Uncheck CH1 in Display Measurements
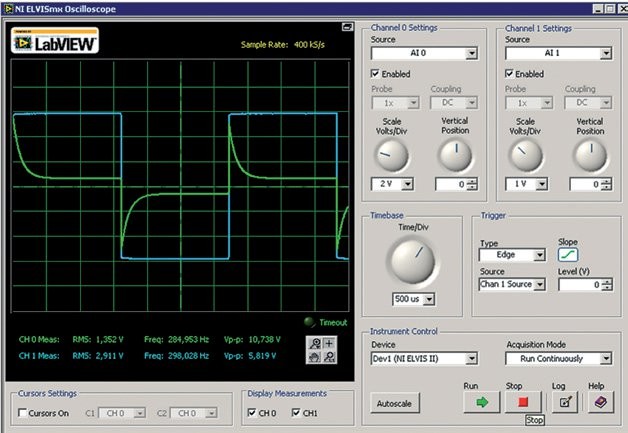628x433 pixels. [x=296, y=413]
